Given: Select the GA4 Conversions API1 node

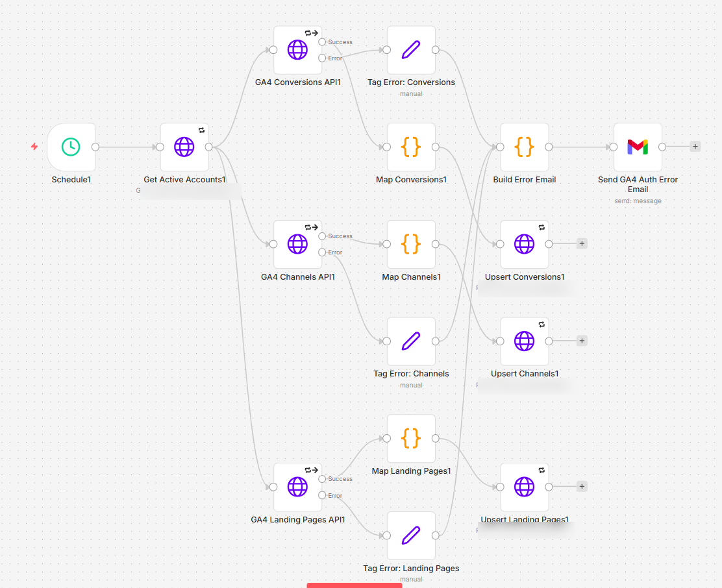Looking at the screenshot, I should [x=297, y=50].
